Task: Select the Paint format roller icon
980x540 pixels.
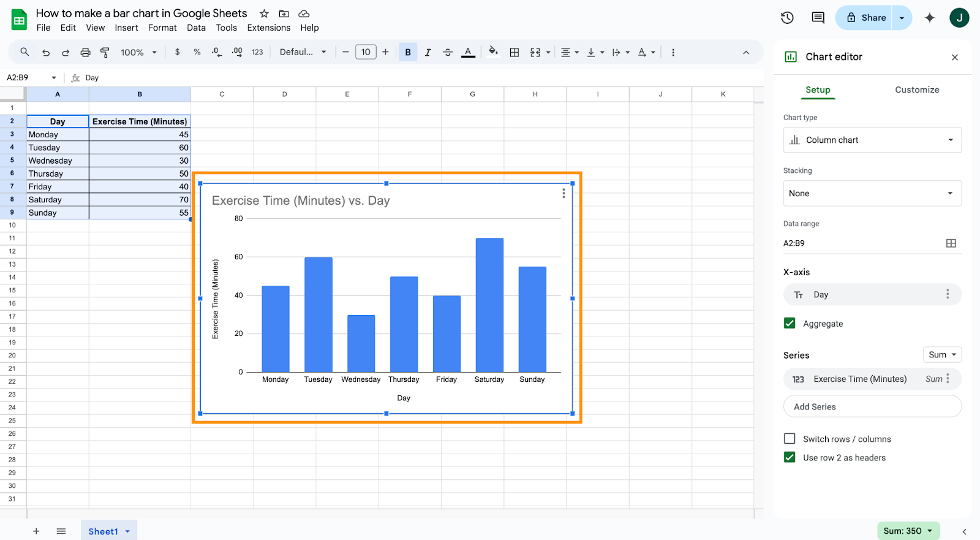Action: 105,53
